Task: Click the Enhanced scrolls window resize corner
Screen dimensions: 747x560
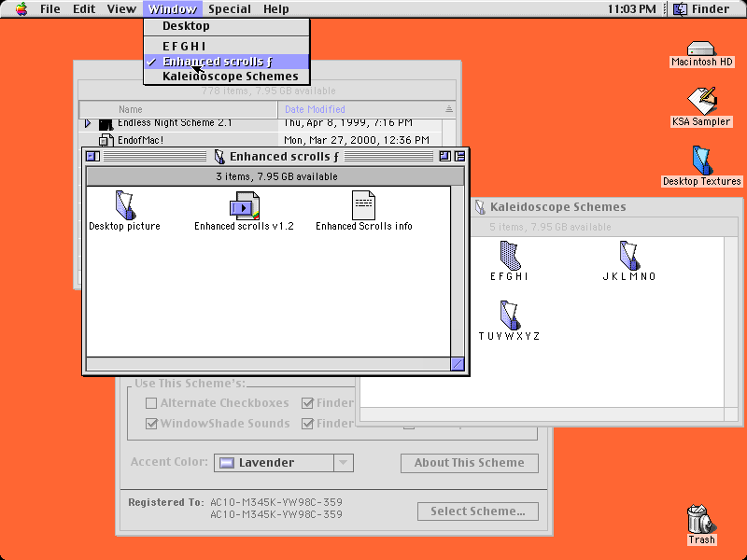Action: click(458, 364)
